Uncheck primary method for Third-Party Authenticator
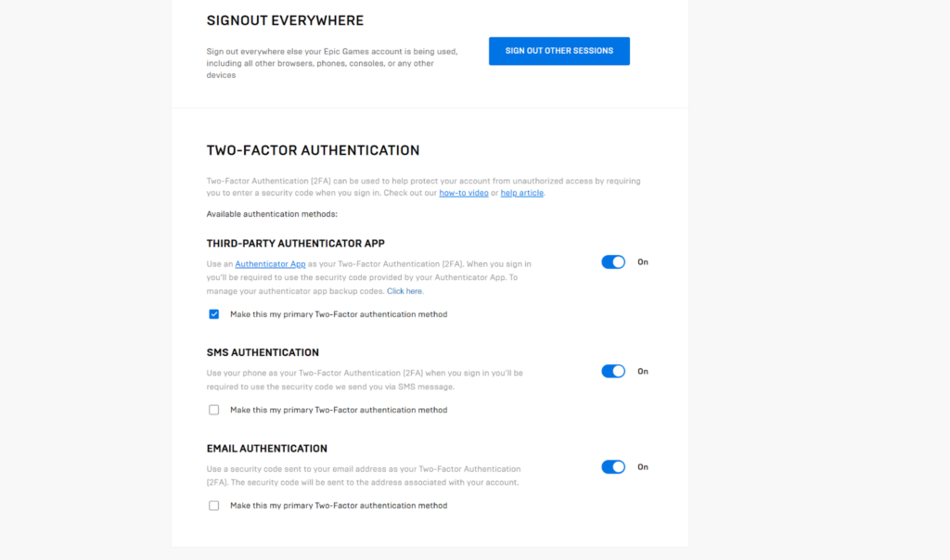Viewport: 950px width, 560px height. pos(214,314)
